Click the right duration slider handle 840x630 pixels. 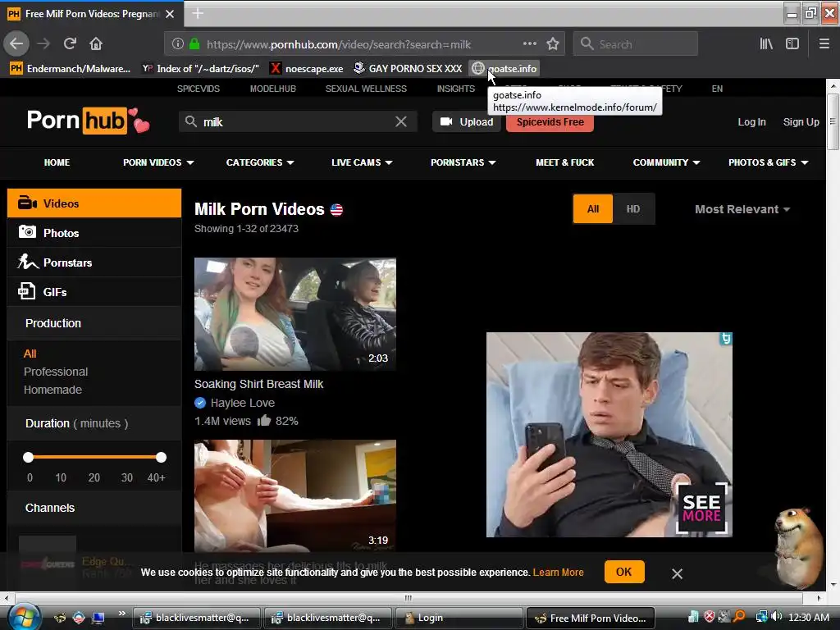point(161,457)
